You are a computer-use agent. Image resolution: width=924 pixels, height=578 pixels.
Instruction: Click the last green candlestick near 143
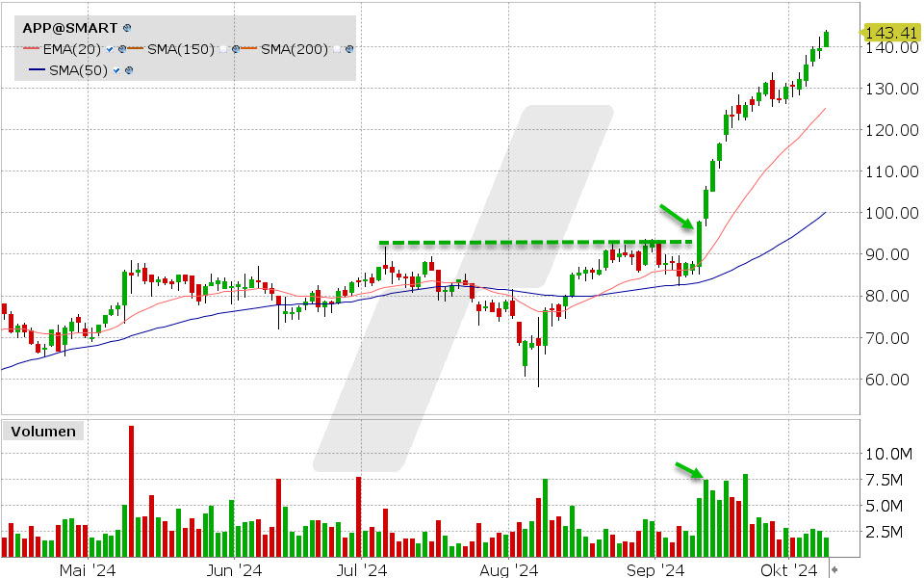[x=827, y=39]
